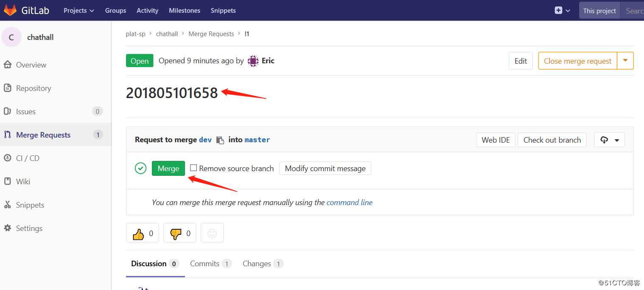Click the green Open status badge
The height and width of the screenshot is (290, 644).
tap(140, 61)
